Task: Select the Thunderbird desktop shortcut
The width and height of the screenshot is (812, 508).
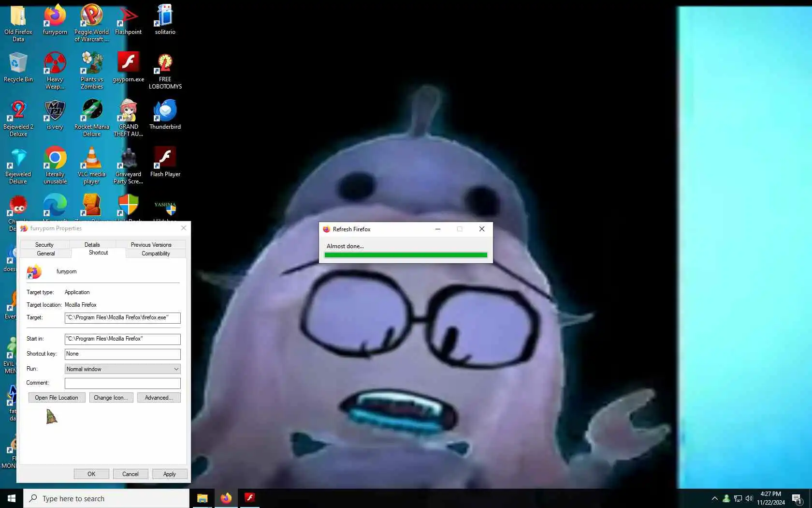Action: (x=165, y=110)
